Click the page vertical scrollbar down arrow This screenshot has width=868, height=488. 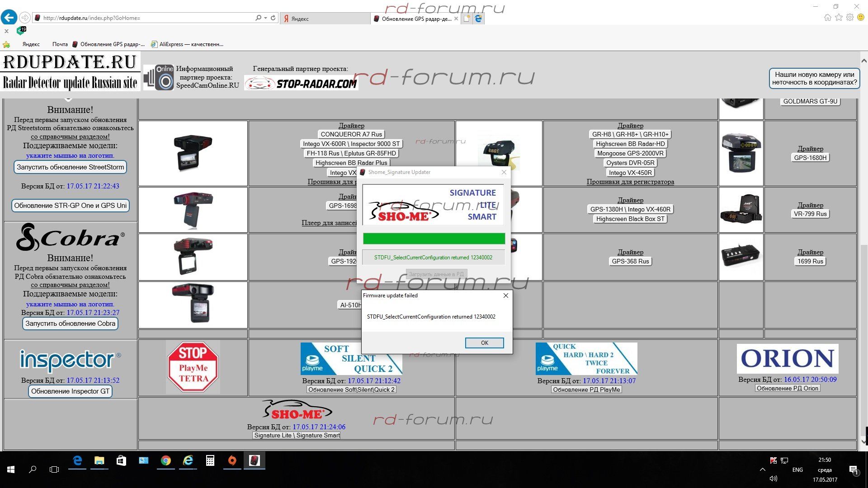(x=863, y=441)
